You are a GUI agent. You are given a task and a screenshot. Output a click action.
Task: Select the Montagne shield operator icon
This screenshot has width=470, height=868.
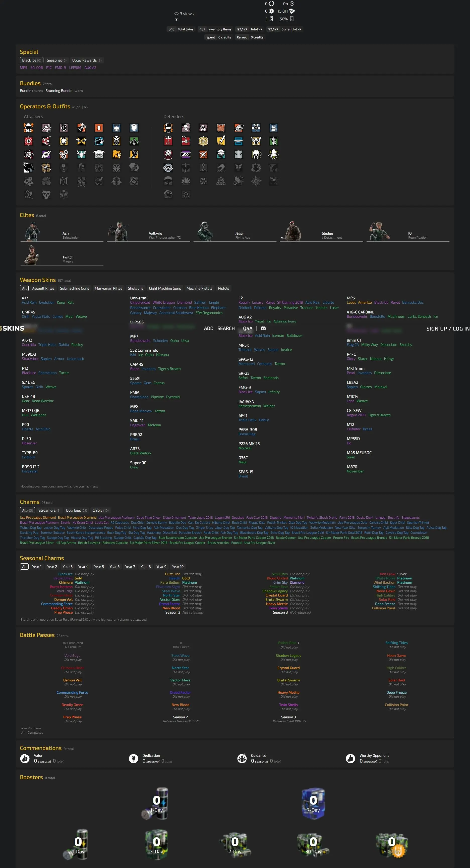(x=134, y=128)
